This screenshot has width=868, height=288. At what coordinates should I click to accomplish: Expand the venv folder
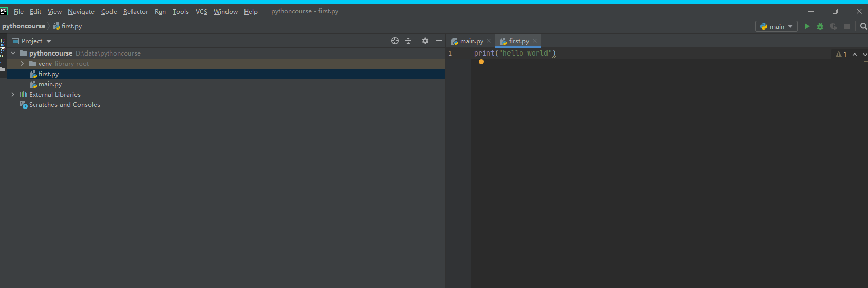click(22, 64)
